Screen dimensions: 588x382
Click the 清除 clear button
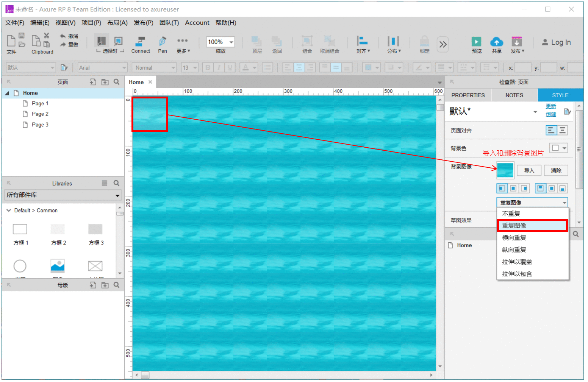(556, 171)
